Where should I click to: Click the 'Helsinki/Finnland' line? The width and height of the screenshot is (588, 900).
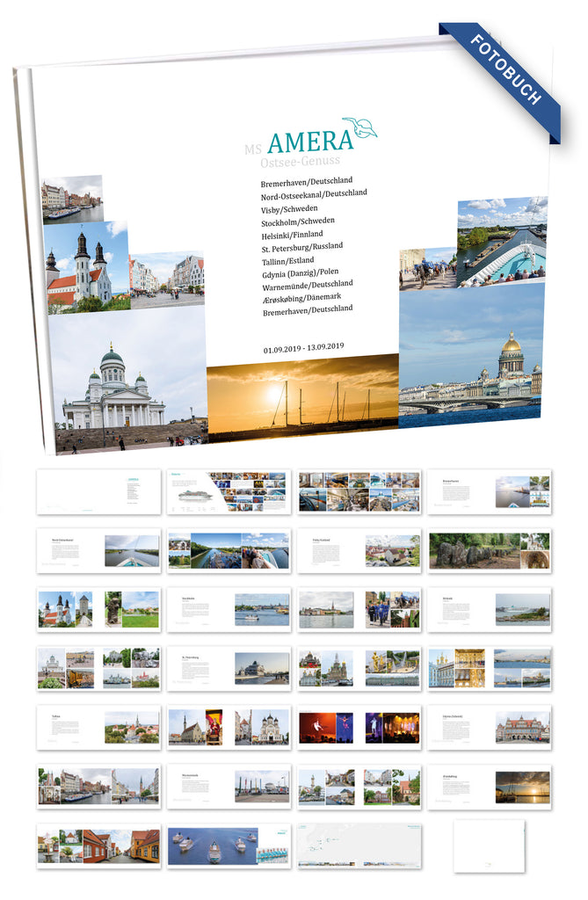(292, 235)
